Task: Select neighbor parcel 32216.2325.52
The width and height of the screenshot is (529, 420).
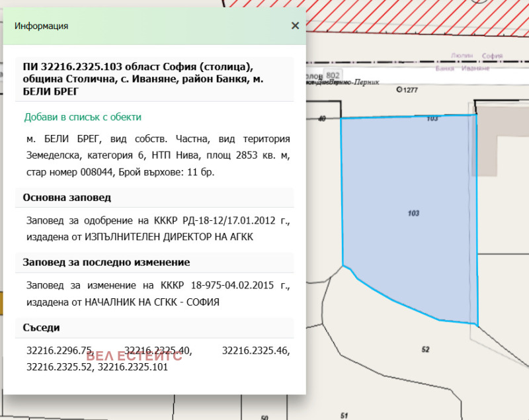Action: [x=60, y=366]
